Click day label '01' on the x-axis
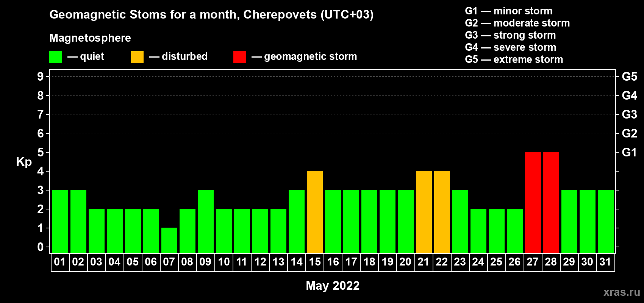644x303 pixels. [60, 262]
